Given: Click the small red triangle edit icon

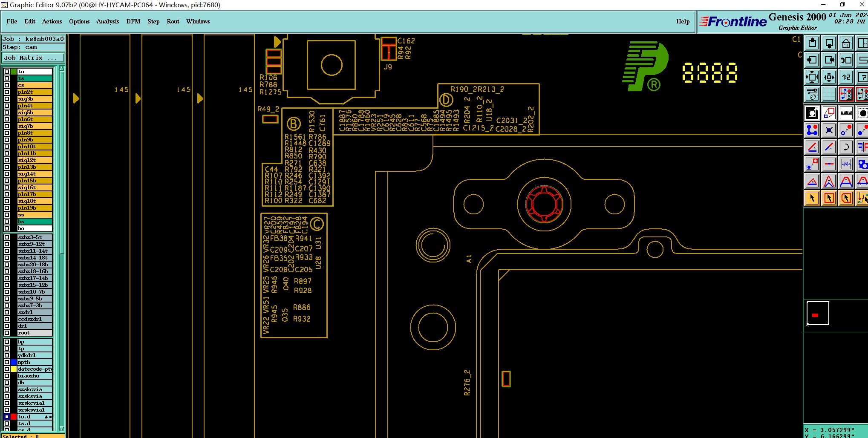Looking at the screenshot, I should (x=812, y=181).
